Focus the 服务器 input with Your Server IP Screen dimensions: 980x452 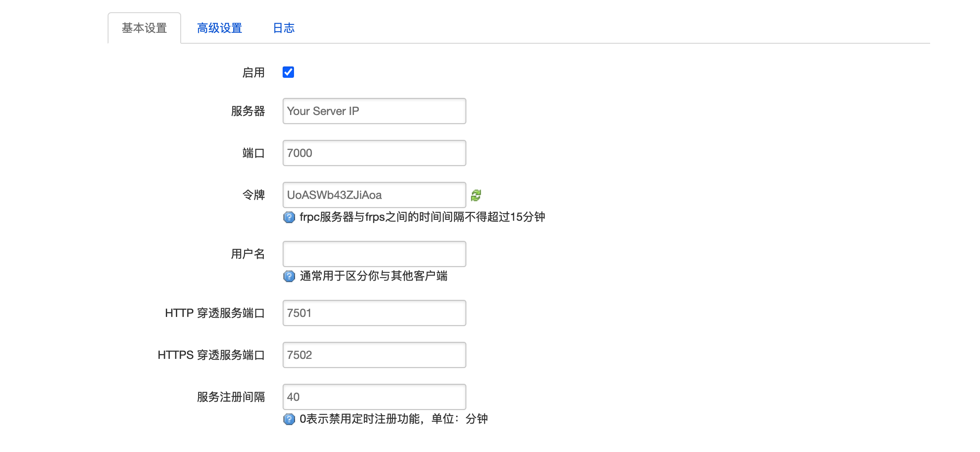pos(374,111)
